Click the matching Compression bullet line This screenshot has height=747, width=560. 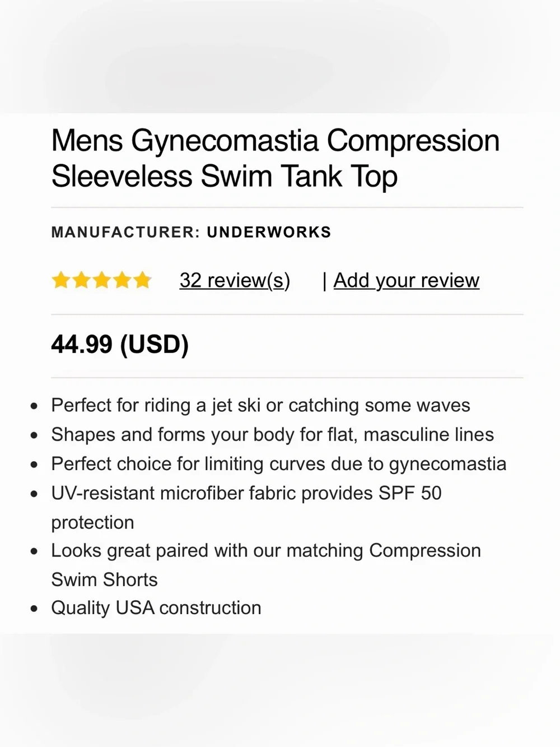(266, 551)
